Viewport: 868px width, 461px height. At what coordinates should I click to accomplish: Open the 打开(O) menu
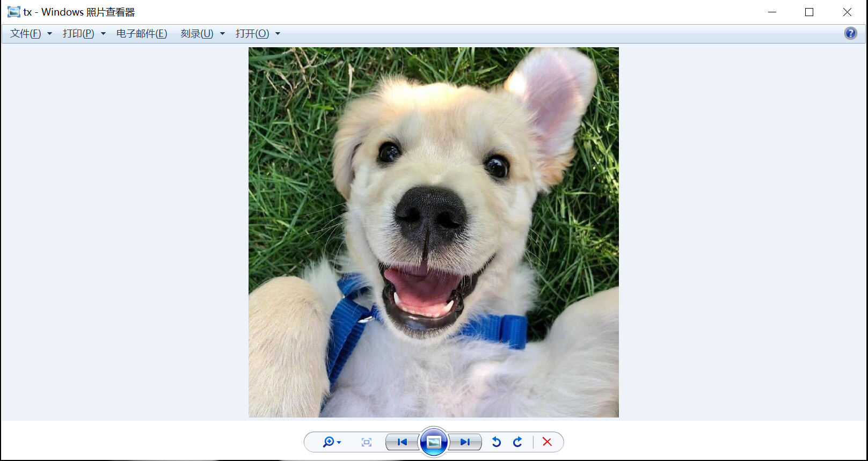click(258, 34)
